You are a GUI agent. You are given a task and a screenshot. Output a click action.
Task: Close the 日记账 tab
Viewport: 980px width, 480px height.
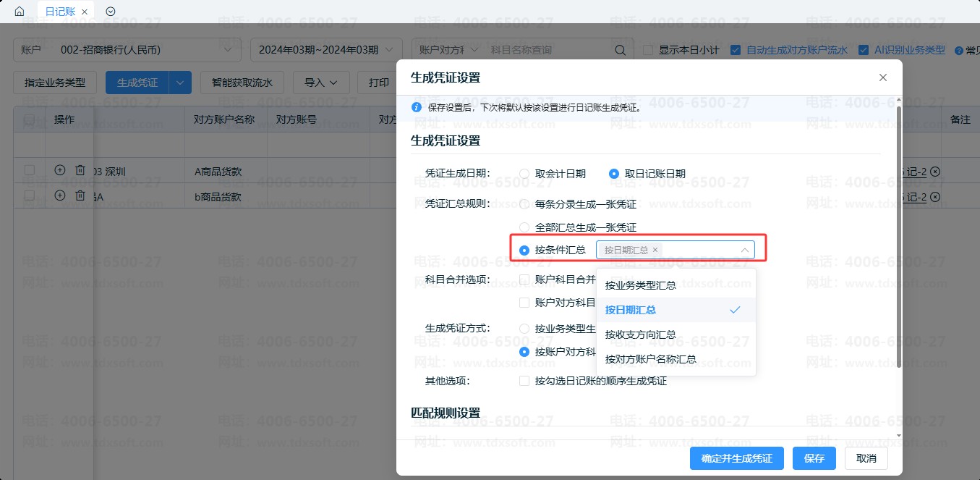click(85, 12)
